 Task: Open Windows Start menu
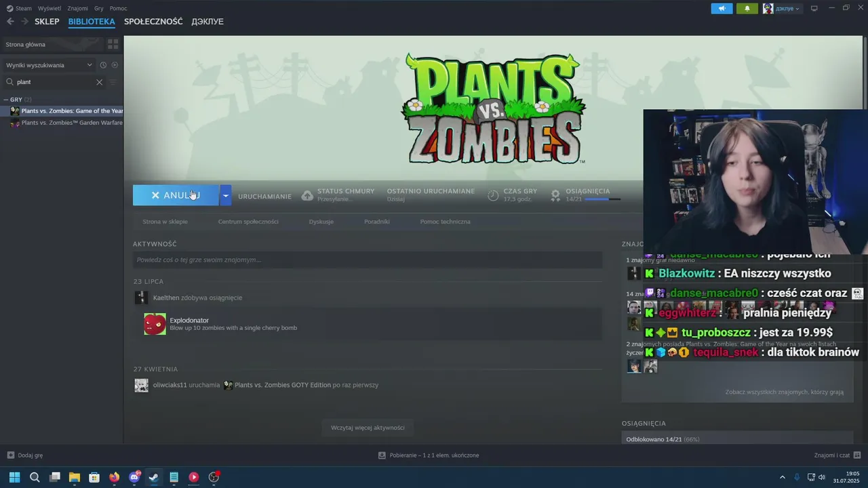coord(14,477)
